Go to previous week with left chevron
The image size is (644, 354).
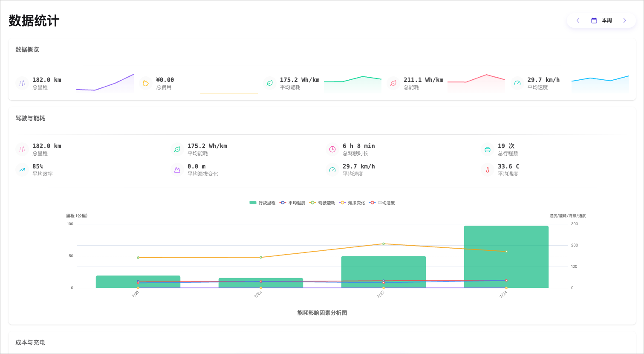[x=578, y=20]
